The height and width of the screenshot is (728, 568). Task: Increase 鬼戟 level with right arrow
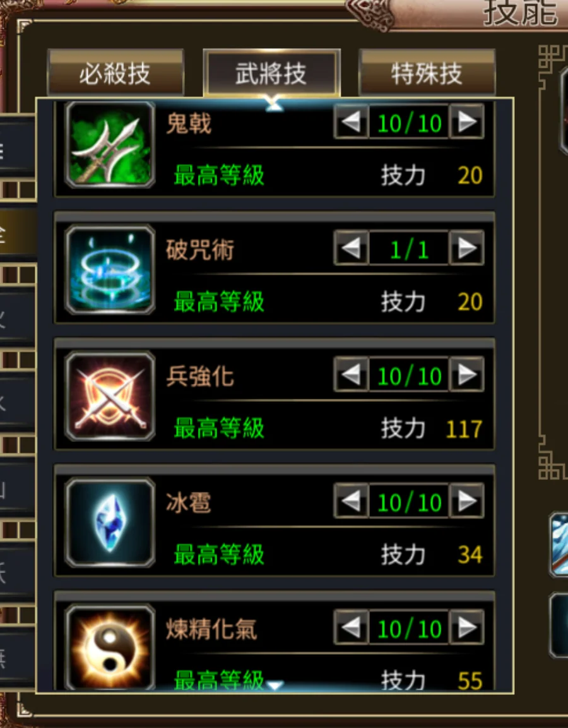tap(466, 122)
